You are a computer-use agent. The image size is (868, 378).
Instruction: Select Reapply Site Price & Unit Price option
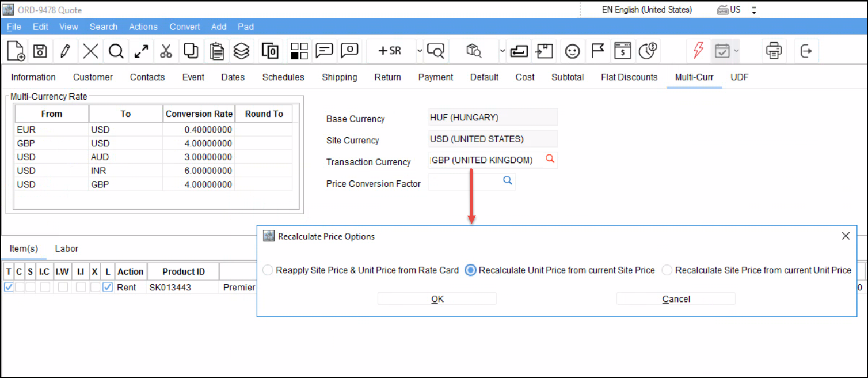tap(268, 270)
